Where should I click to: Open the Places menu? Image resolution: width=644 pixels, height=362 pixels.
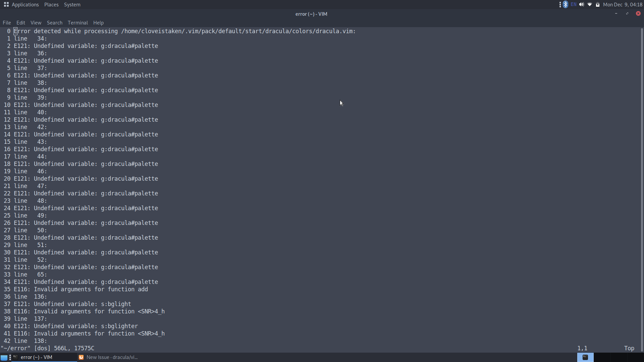tap(51, 4)
